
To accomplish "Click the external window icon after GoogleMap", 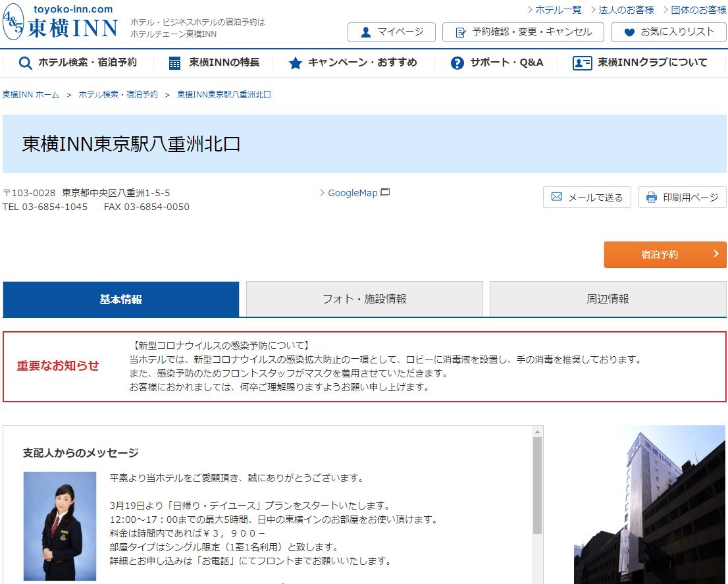I will tap(385, 192).
